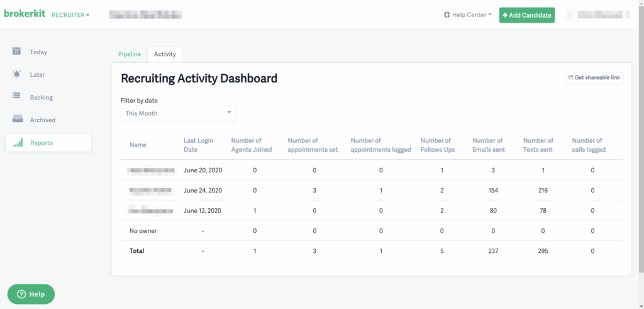The height and width of the screenshot is (309, 644).
Task: Click the Today calendar icon
Action: tap(16, 52)
